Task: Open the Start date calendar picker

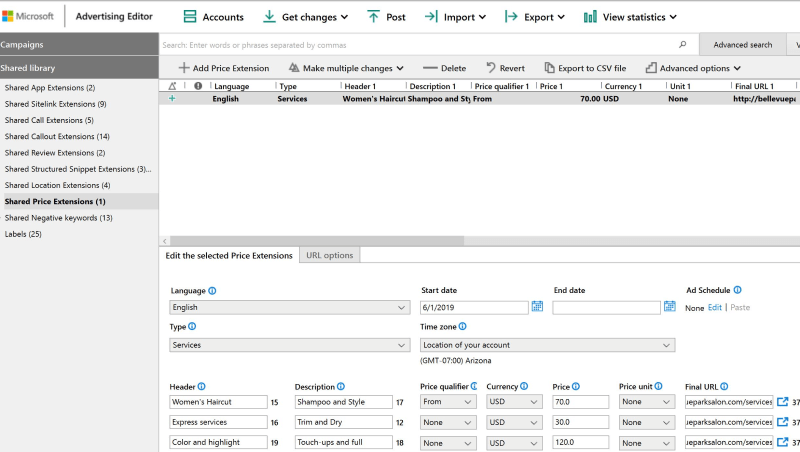Action: coord(537,307)
